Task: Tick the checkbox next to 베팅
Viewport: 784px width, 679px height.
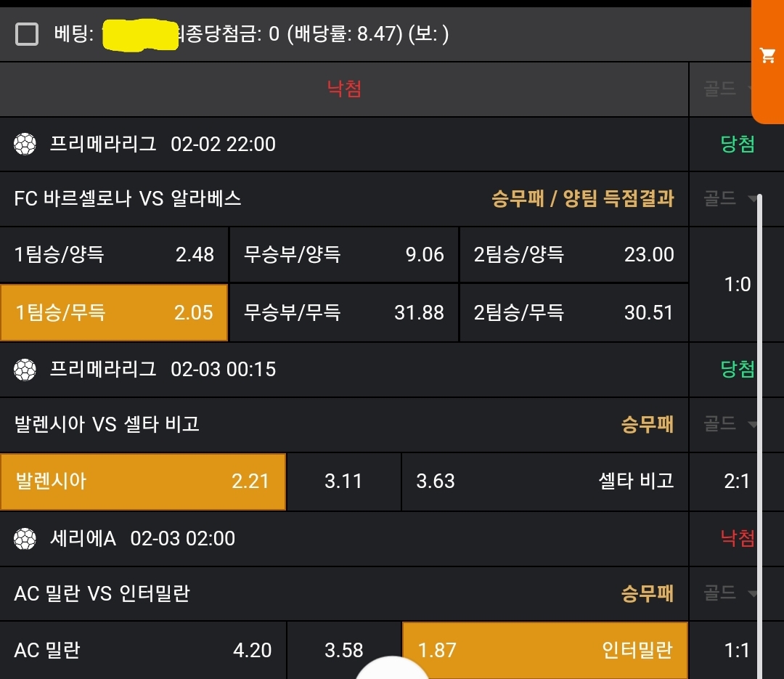Action: pyautogui.click(x=27, y=33)
